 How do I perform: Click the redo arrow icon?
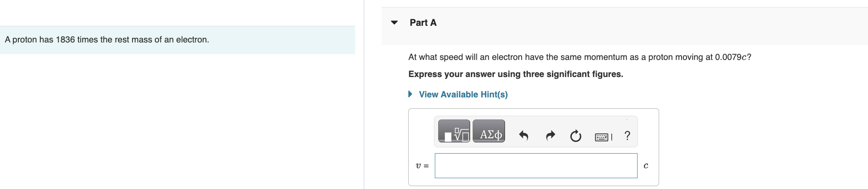tap(550, 135)
